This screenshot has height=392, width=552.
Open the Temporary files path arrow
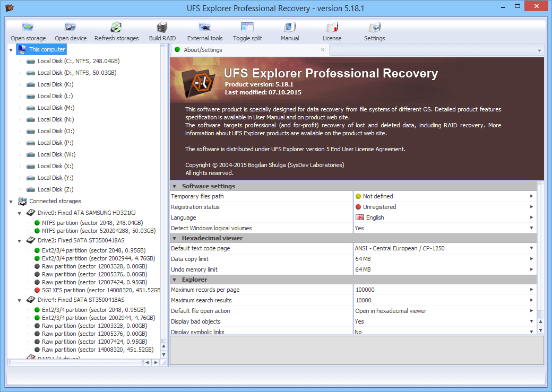pyautogui.click(x=532, y=196)
